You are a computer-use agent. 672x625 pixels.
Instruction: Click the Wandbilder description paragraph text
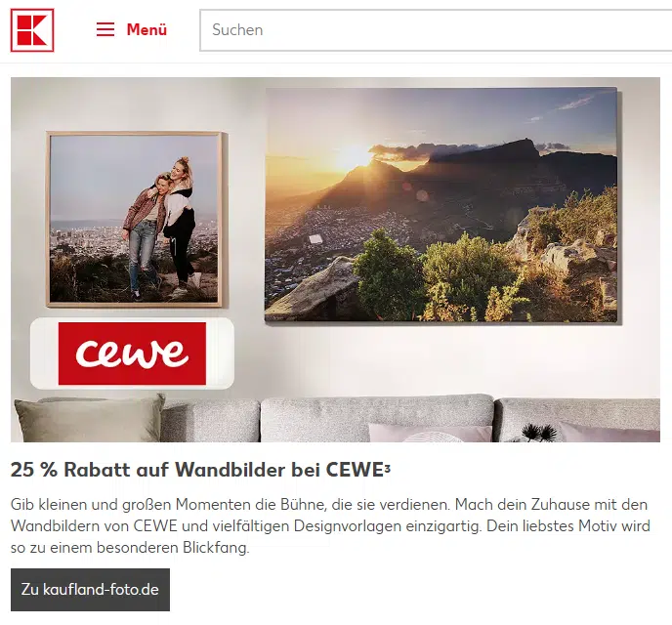330,525
